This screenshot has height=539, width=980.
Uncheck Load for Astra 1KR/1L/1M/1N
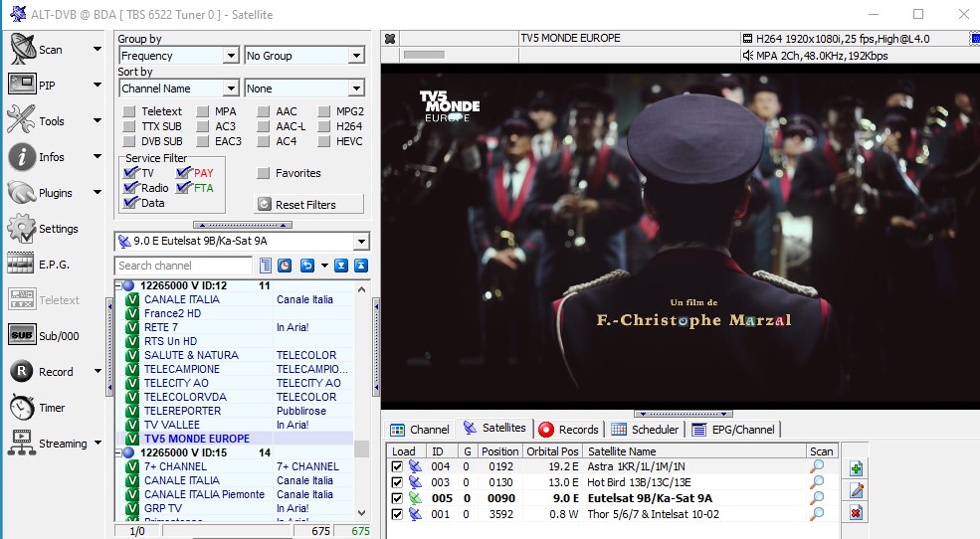397,466
